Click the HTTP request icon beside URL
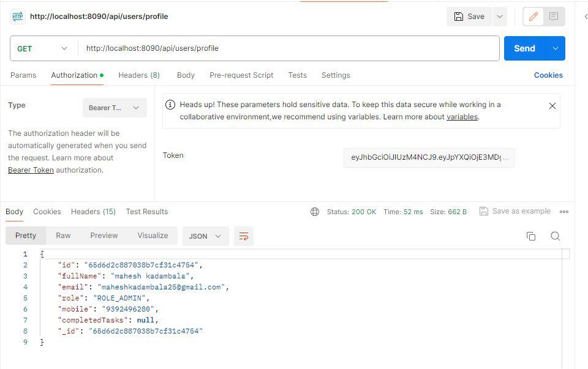The image size is (588, 369). (17, 17)
